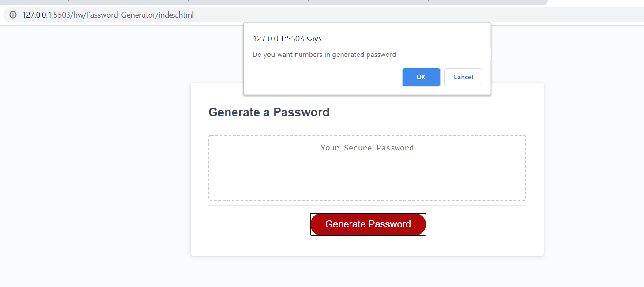Click the prompt text about numbers in generated password

(x=324, y=54)
